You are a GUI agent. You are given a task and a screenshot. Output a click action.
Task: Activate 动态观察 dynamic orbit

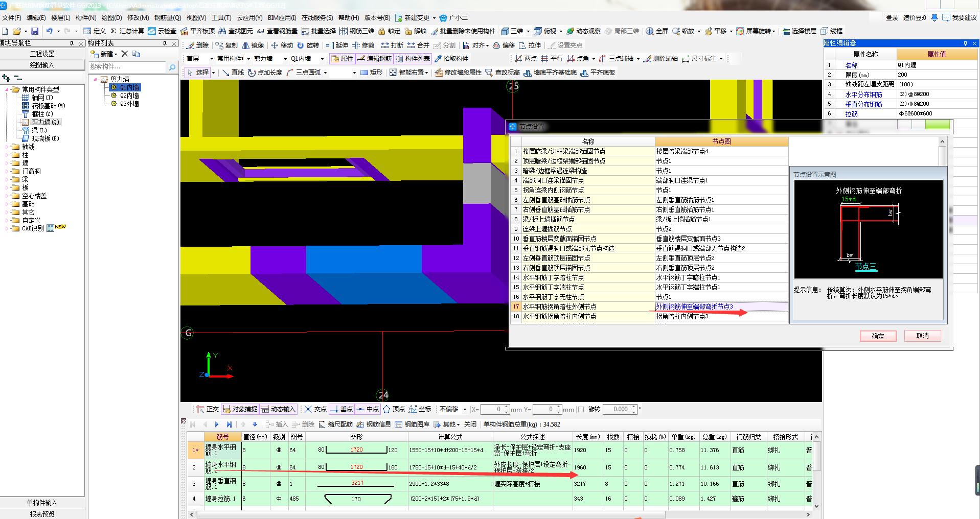[584, 31]
